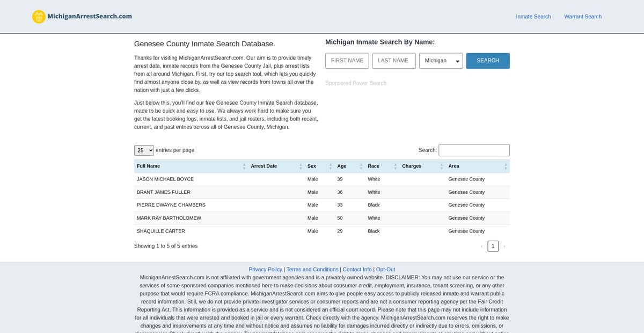Open the Michigan state dropdown
This screenshot has width=644, height=333.
(441, 61)
